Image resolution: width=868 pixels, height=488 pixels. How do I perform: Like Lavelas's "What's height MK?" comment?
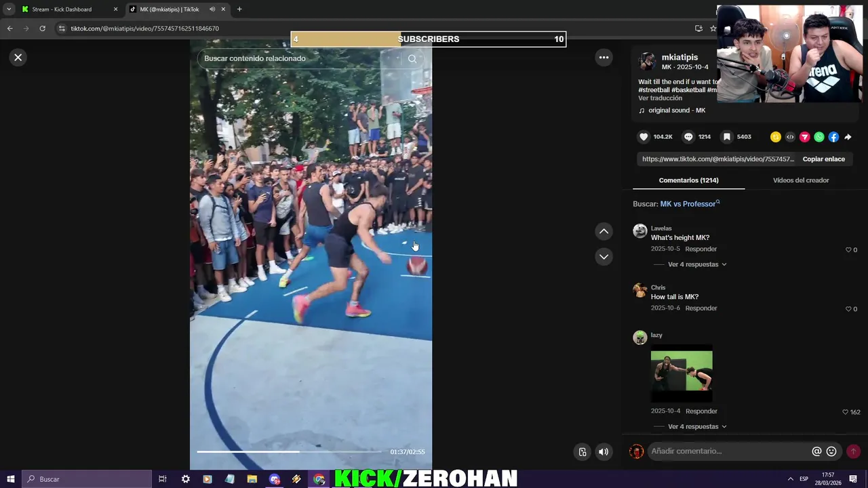pyautogui.click(x=848, y=250)
